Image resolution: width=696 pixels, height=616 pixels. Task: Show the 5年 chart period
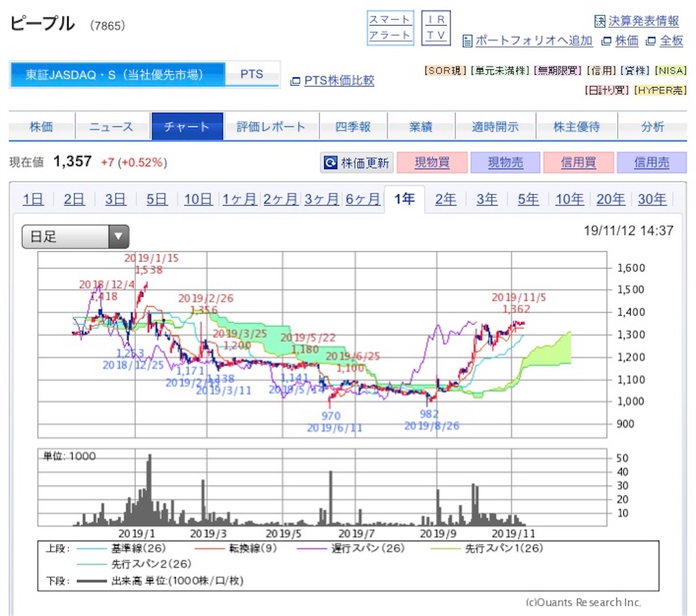tap(528, 199)
